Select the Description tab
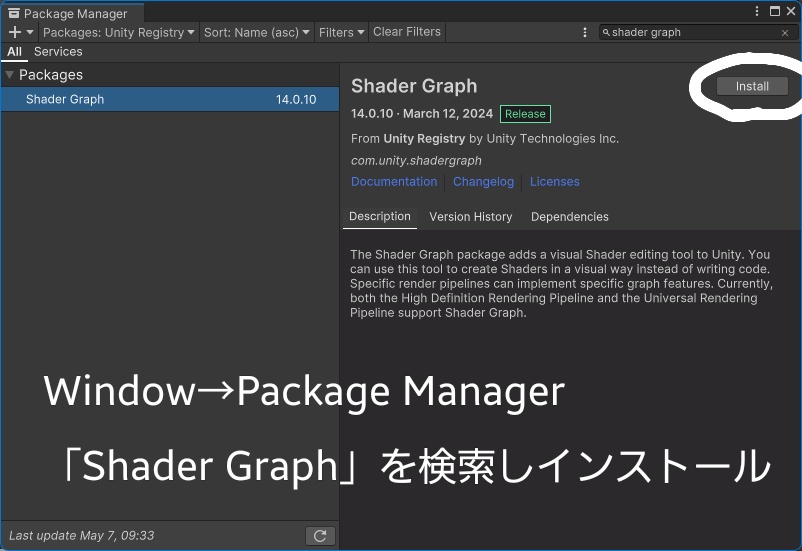 coord(380,216)
